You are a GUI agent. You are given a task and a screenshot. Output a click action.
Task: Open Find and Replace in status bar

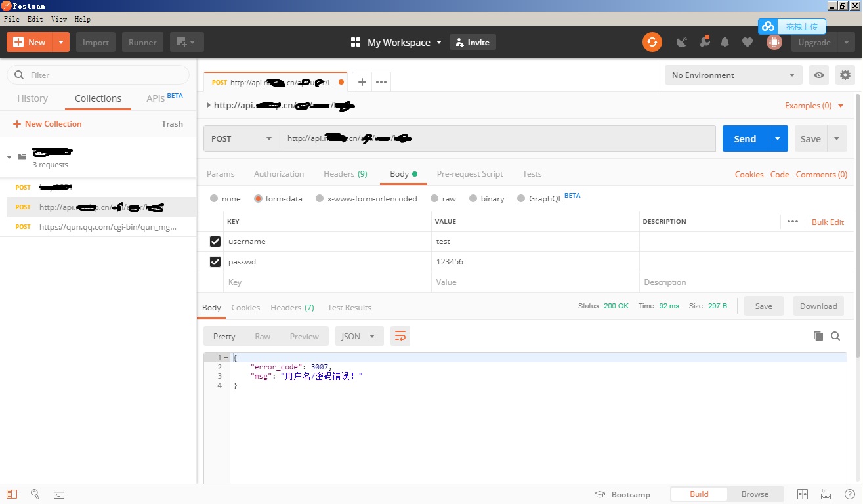(35, 494)
